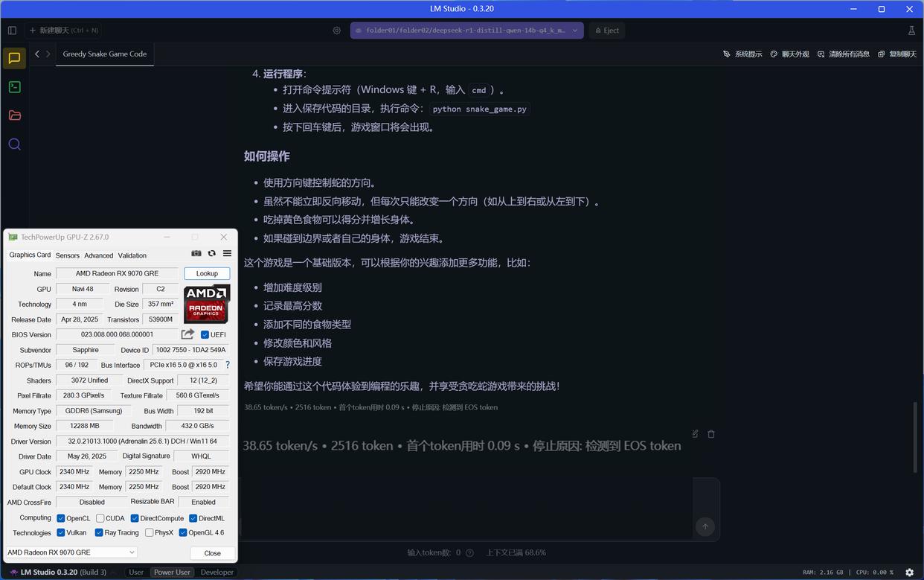Click the Close button in GPU-Z

coord(213,553)
